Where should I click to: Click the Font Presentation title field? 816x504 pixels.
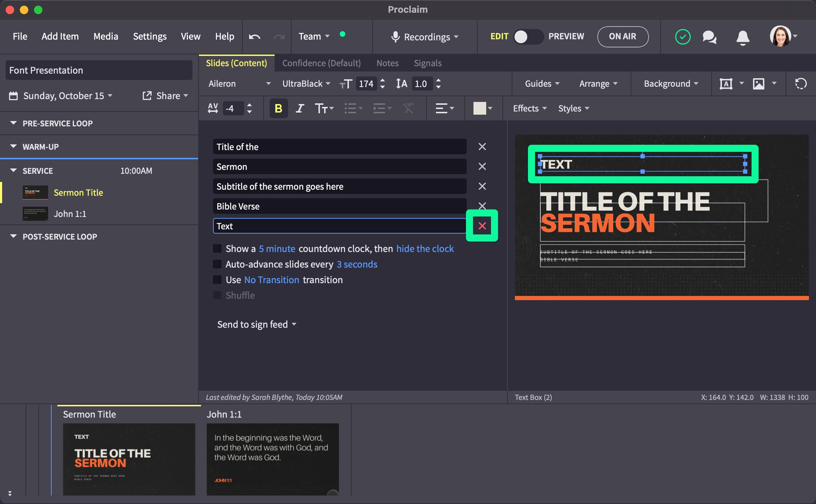(x=99, y=70)
